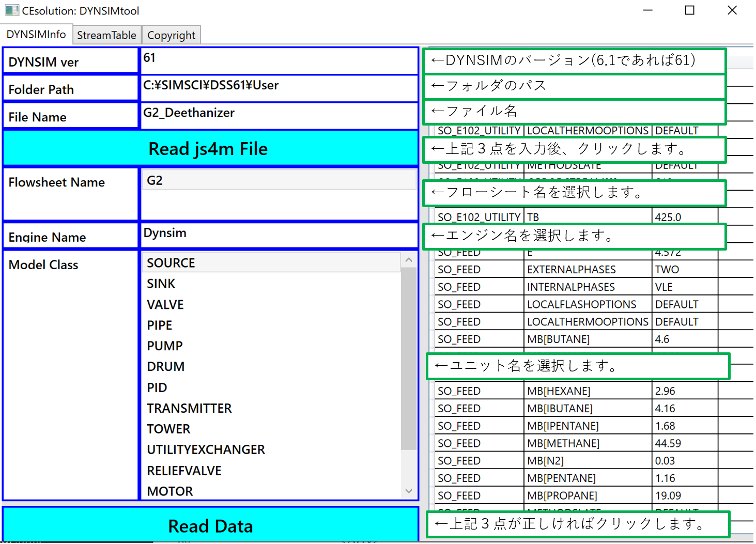The image size is (756, 544).
Task: Click the Engine Name field Dynsim
Action: [279, 235]
